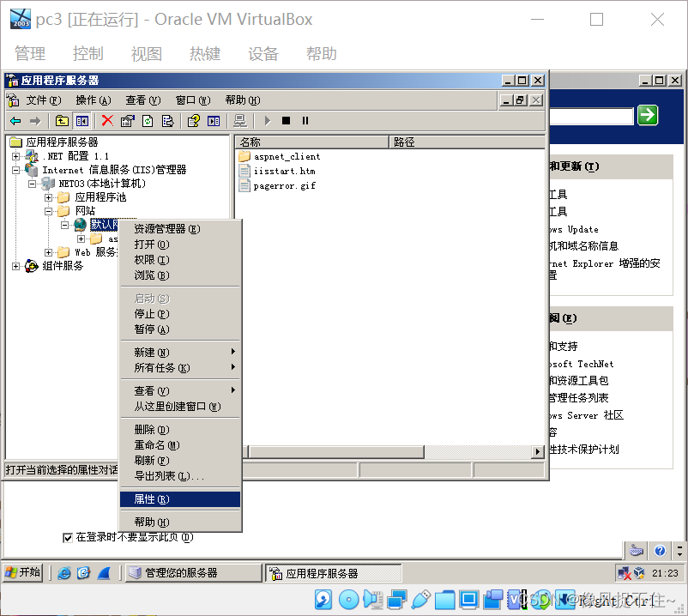Open the 操作(A) menu
Image resolution: width=688 pixels, height=616 pixels.
tap(93, 100)
